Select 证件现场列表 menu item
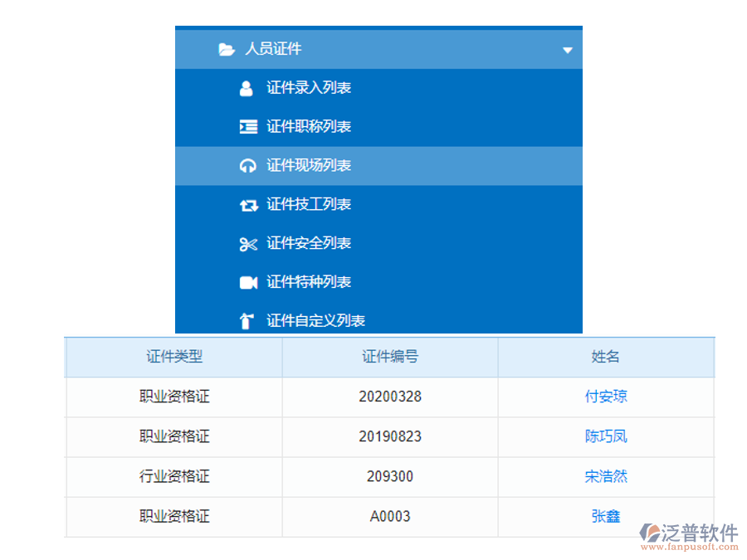This screenshot has height=560, width=747. [378, 166]
